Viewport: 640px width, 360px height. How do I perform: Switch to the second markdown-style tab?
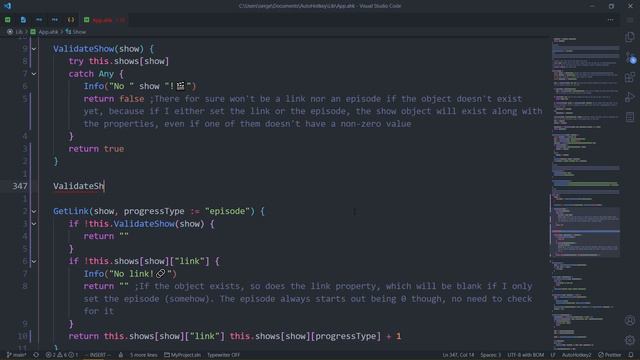coord(55,20)
